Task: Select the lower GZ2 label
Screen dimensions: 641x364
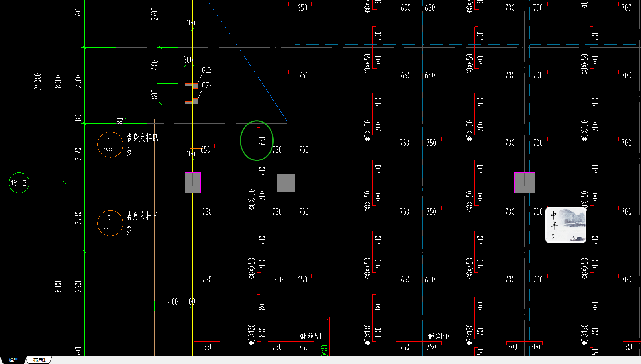Action: [207, 85]
